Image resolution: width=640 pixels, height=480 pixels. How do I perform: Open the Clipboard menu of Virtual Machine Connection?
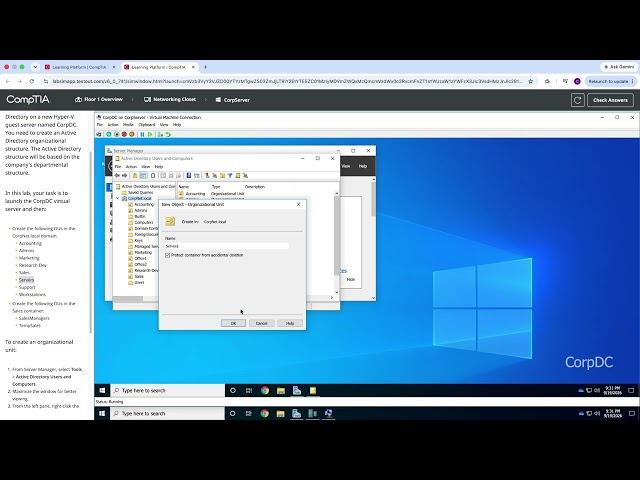coord(147,125)
